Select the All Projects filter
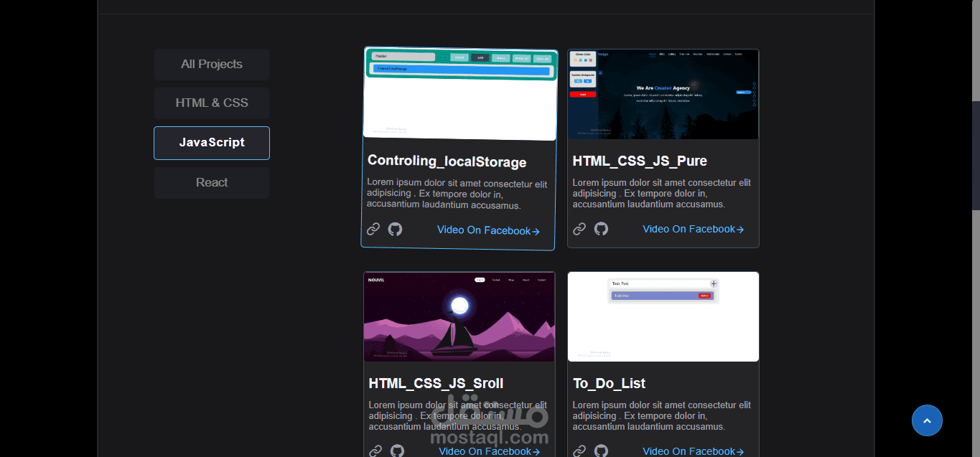 (212, 65)
